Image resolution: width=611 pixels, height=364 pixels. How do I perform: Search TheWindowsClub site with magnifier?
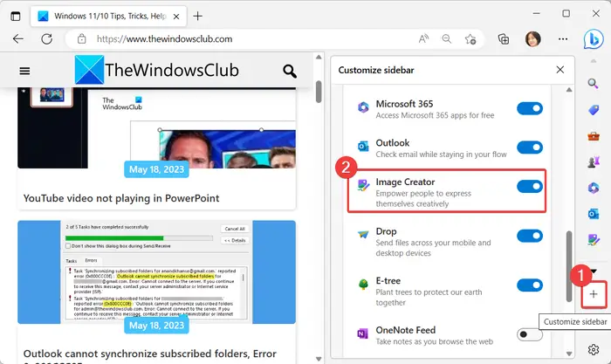pyautogui.click(x=290, y=72)
